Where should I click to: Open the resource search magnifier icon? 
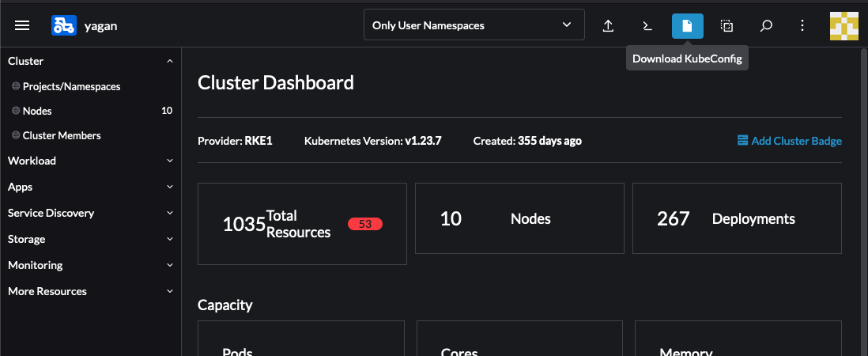pyautogui.click(x=765, y=25)
